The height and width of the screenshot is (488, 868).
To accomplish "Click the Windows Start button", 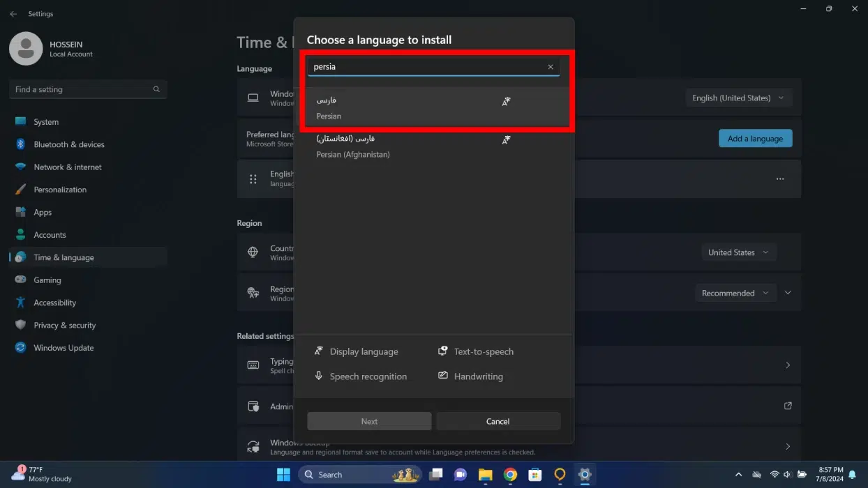I will coord(283,475).
